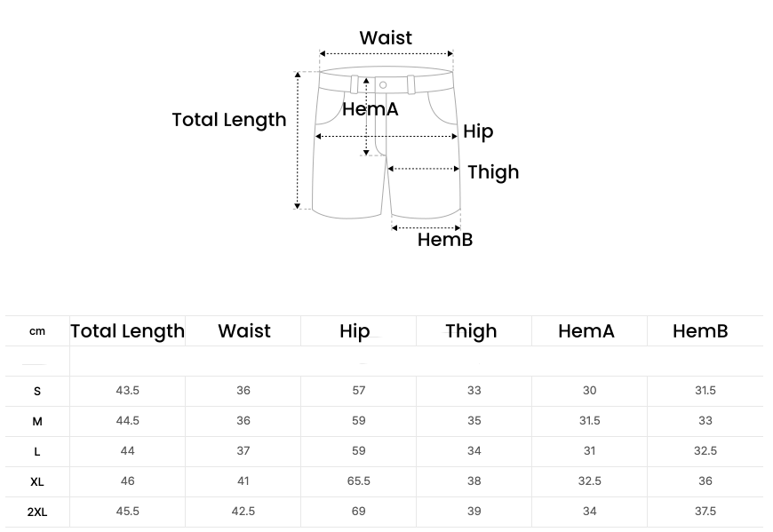Click the Thigh column header

pos(471,331)
